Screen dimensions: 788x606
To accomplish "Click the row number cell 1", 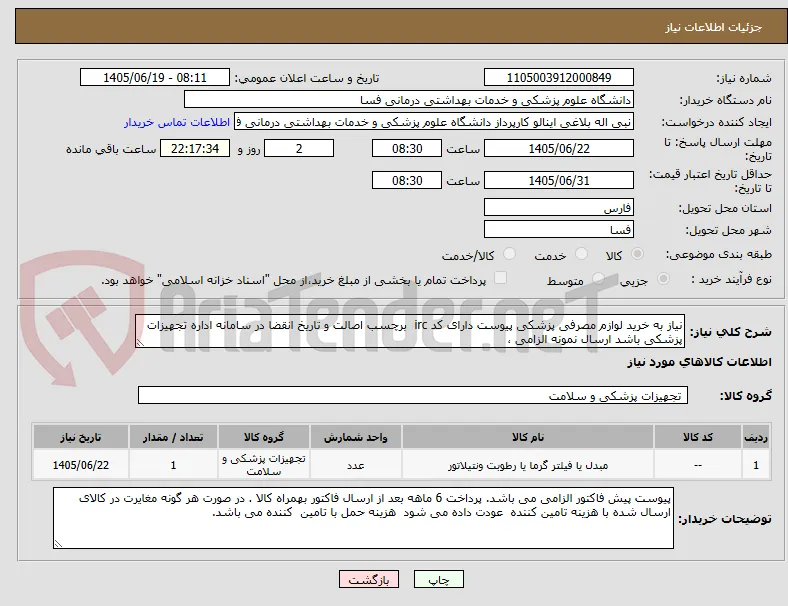I will pyautogui.click(x=755, y=465).
